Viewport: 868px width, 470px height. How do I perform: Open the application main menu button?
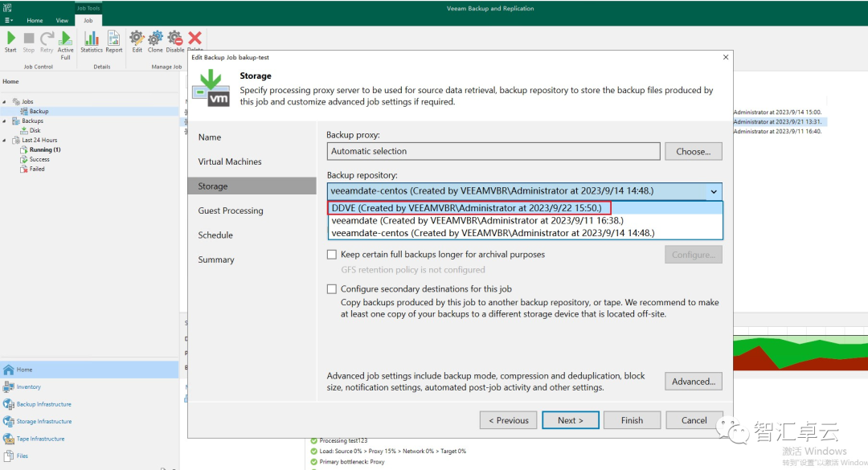coord(8,20)
